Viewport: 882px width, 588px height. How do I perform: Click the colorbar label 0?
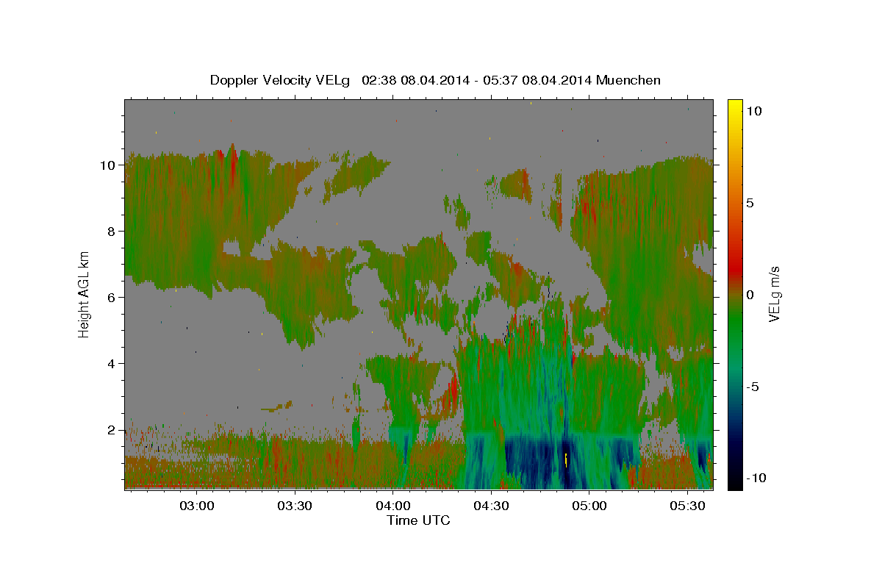coord(750,295)
